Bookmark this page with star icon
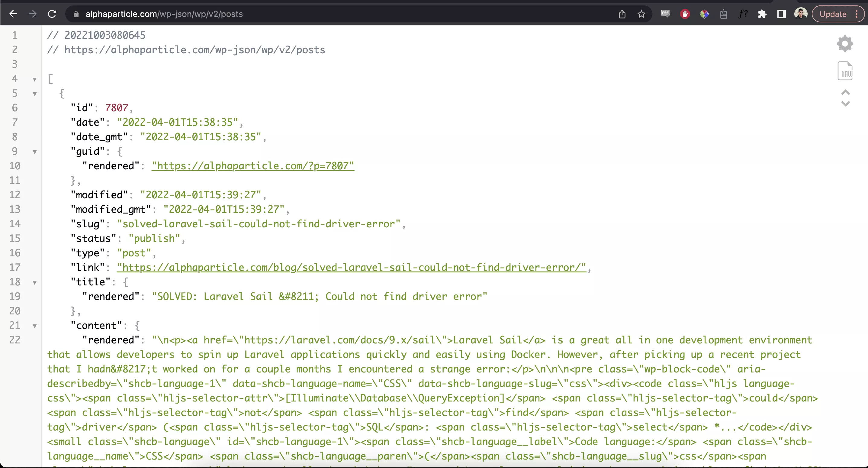This screenshot has height=468, width=868. click(641, 14)
